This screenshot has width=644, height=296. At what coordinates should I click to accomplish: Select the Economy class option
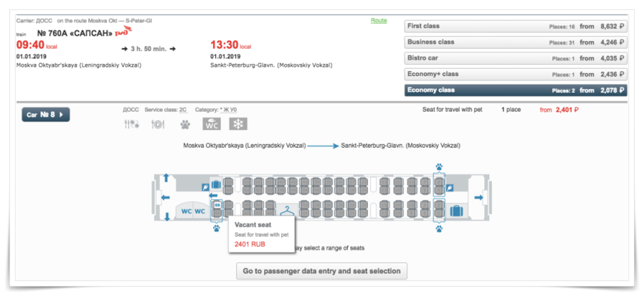[516, 90]
